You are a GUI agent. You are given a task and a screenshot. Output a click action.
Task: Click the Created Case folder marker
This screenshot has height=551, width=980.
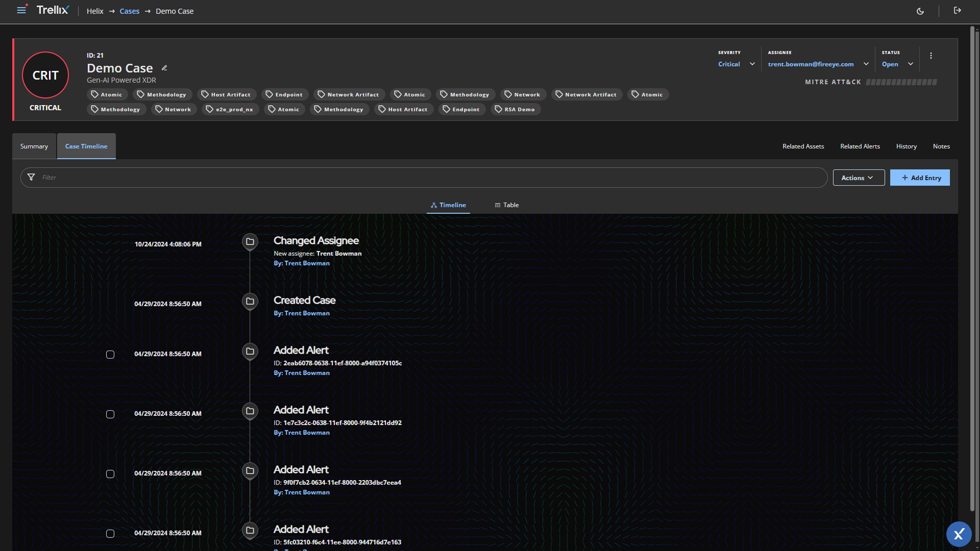(x=250, y=301)
